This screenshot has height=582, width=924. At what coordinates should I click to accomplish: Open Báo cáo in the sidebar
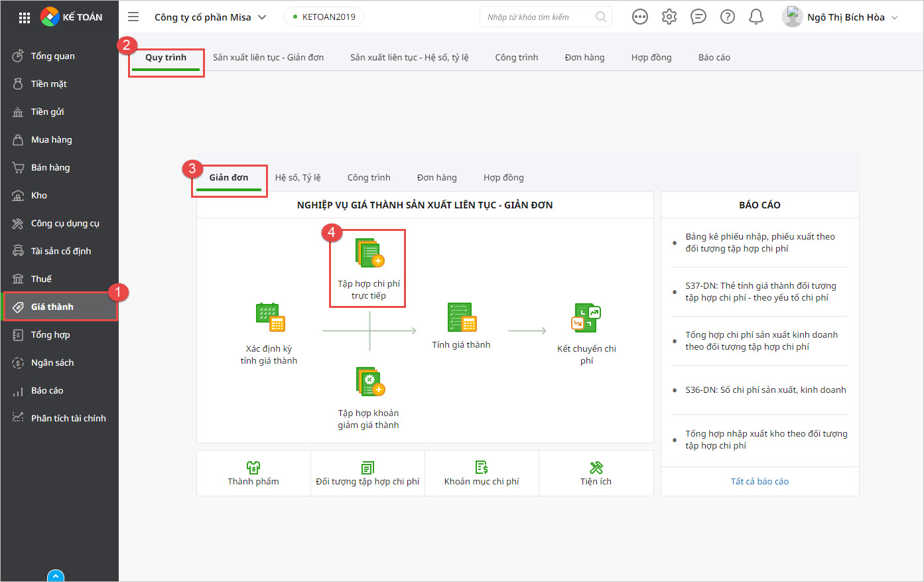(59, 390)
